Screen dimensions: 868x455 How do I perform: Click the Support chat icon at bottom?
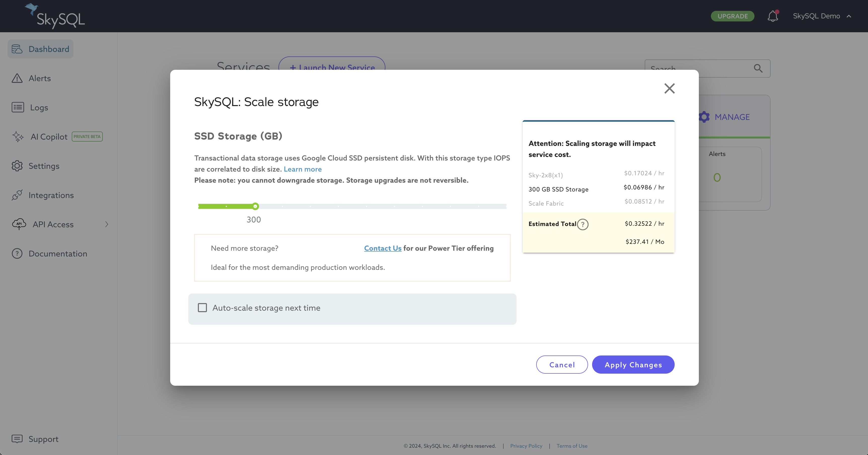pos(18,439)
